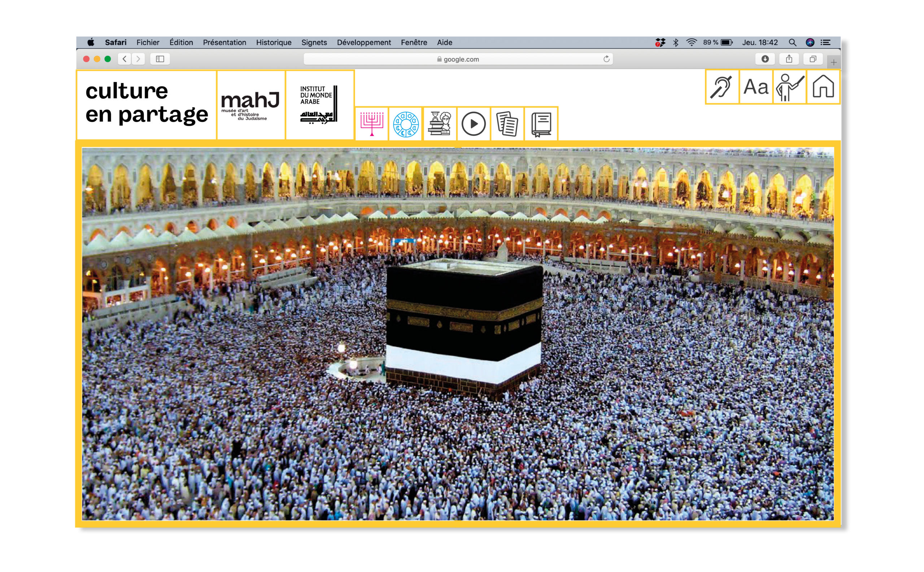Open the Signets menu

pyautogui.click(x=314, y=42)
